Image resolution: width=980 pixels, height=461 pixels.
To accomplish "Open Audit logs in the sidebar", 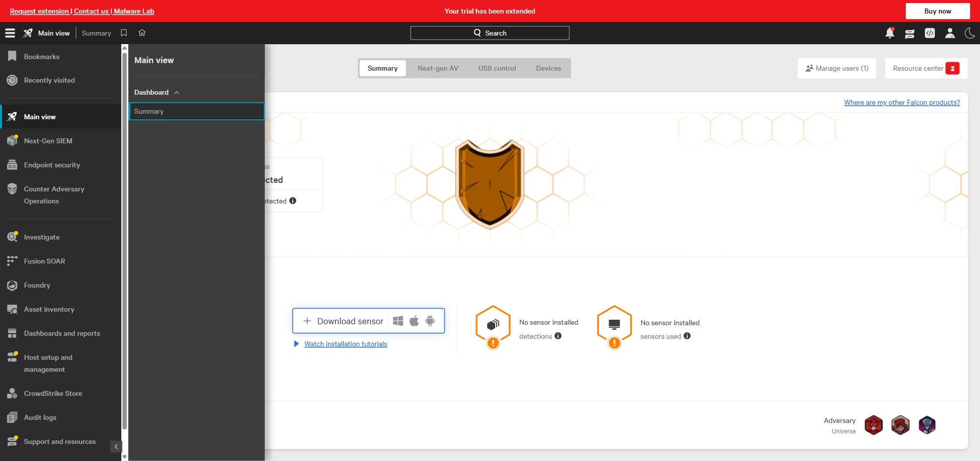I will [x=61, y=417].
